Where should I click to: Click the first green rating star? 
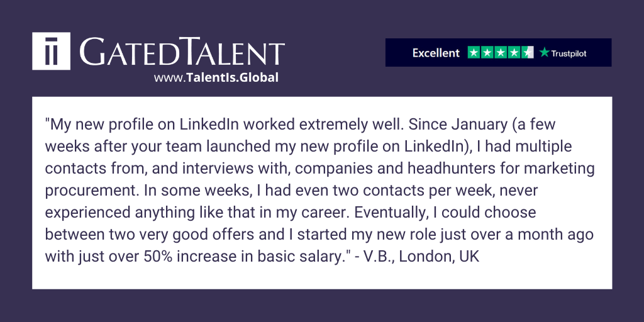pos(474,53)
